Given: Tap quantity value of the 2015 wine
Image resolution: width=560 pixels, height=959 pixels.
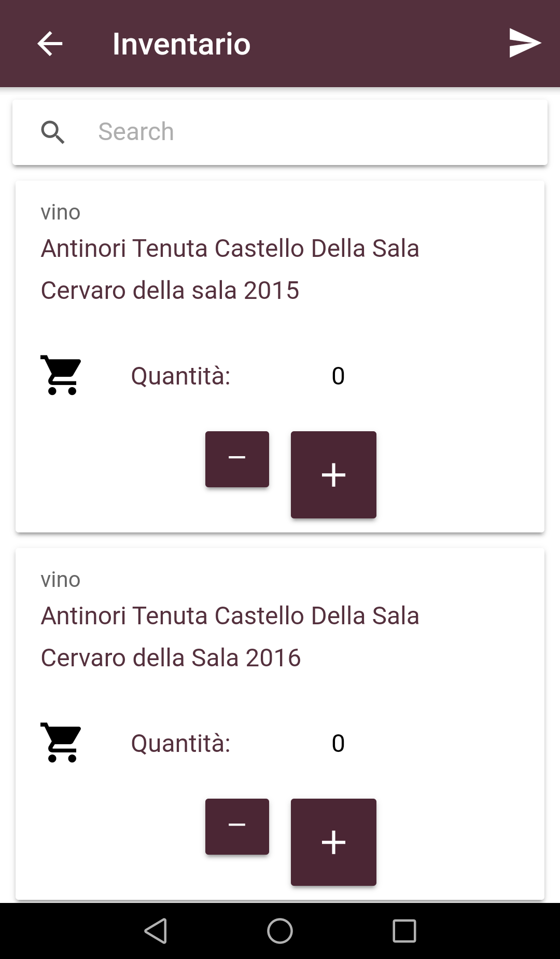Looking at the screenshot, I should click(338, 376).
